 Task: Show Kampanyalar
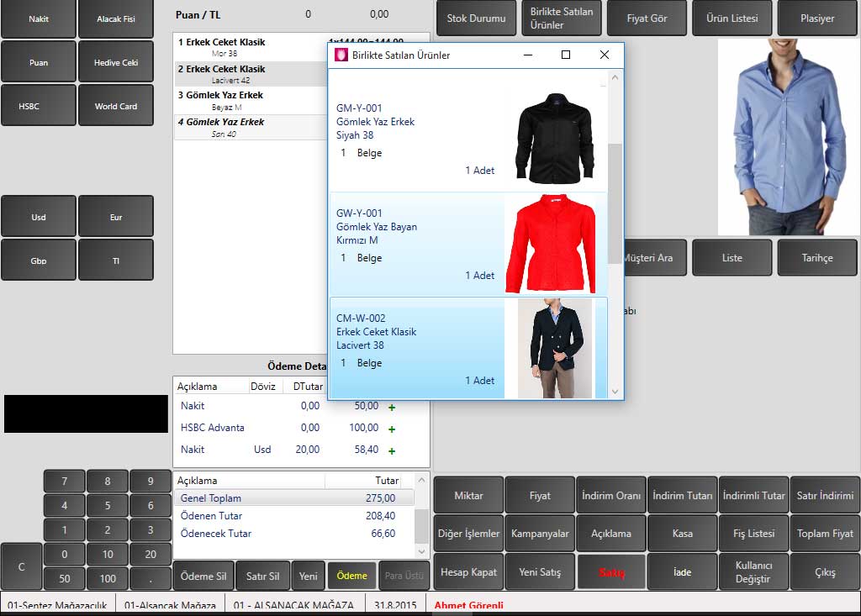(x=540, y=533)
